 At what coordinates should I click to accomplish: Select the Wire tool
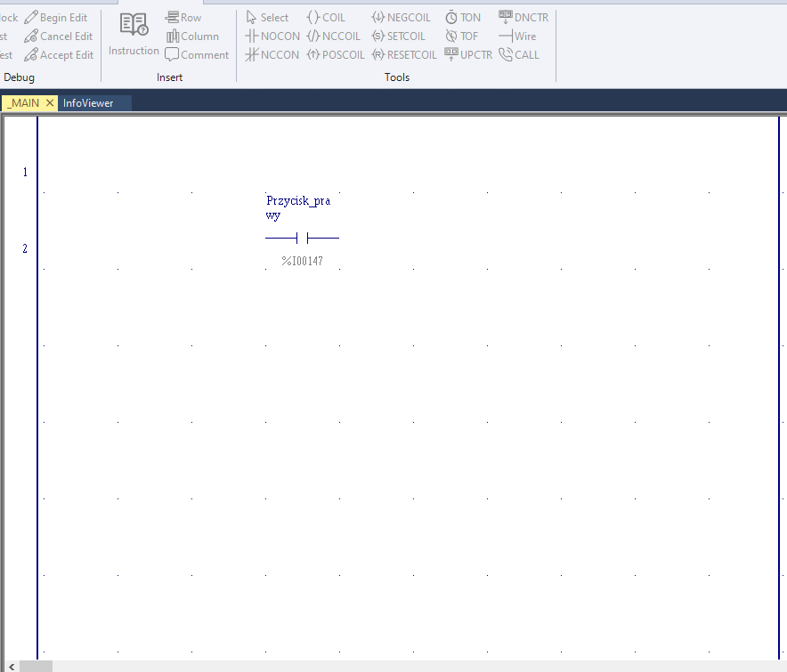pos(517,36)
